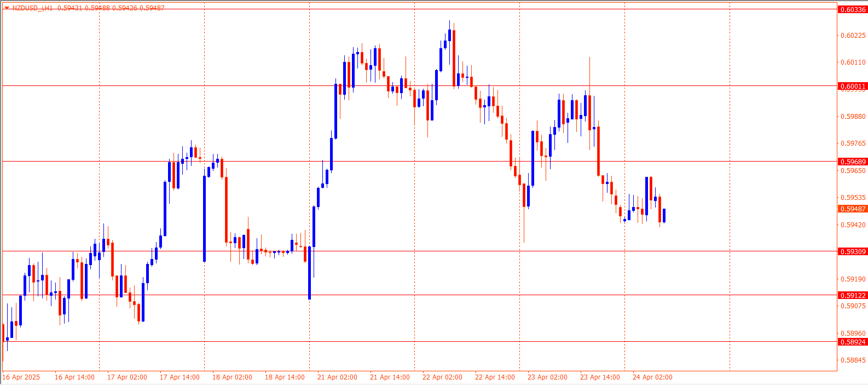Click the 24 Apr 02:00 time label

(x=652, y=377)
